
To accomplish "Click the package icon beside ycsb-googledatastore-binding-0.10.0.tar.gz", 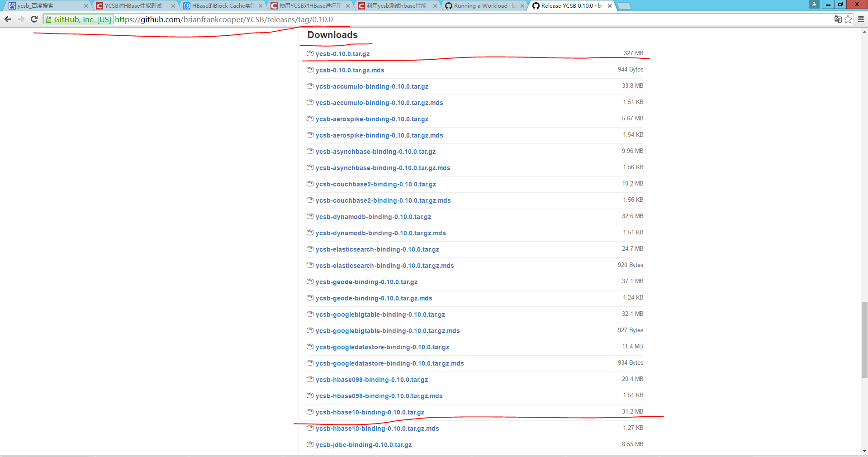I will tap(310, 347).
